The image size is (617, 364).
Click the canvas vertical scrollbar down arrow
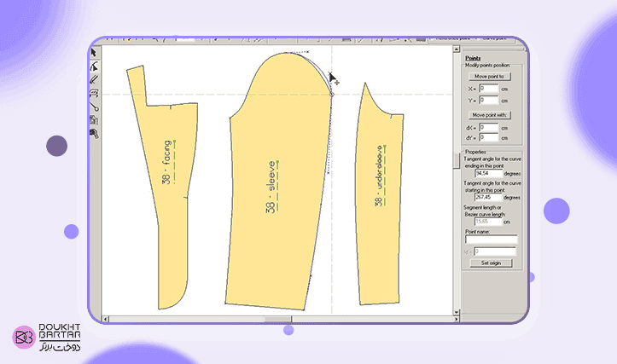point(456,312)
